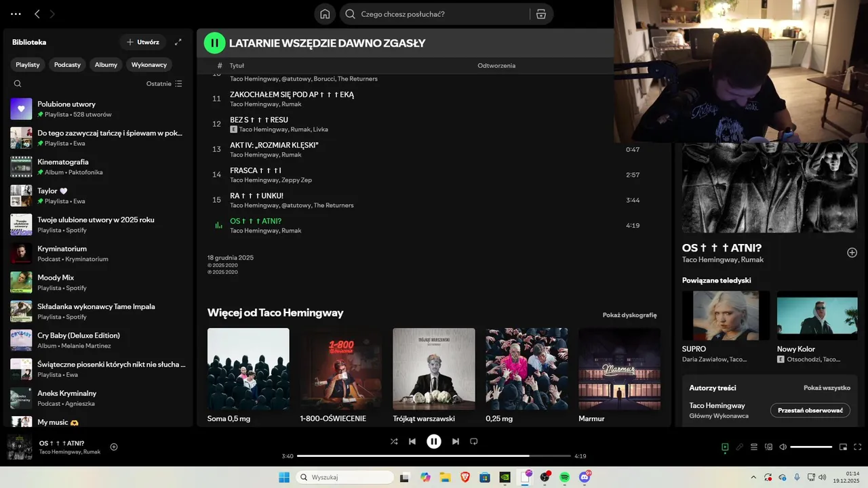Open the Kryminatorium podcast in the library

(98, 253)
